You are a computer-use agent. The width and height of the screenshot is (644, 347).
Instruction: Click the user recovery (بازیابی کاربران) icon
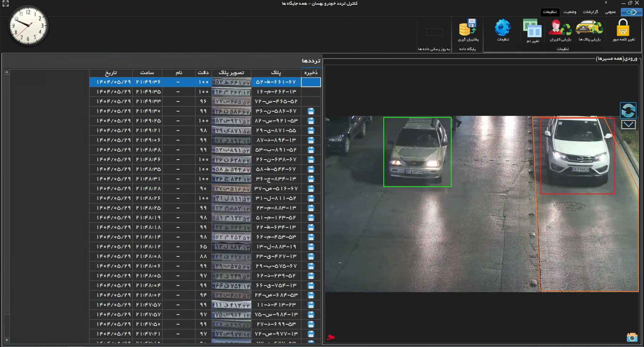coord(560,28)
